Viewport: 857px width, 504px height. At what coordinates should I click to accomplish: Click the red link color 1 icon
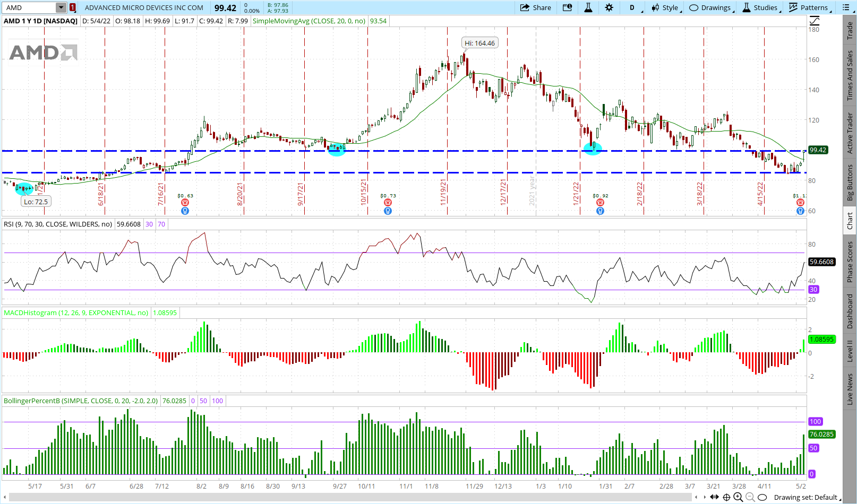click(73, 7)
